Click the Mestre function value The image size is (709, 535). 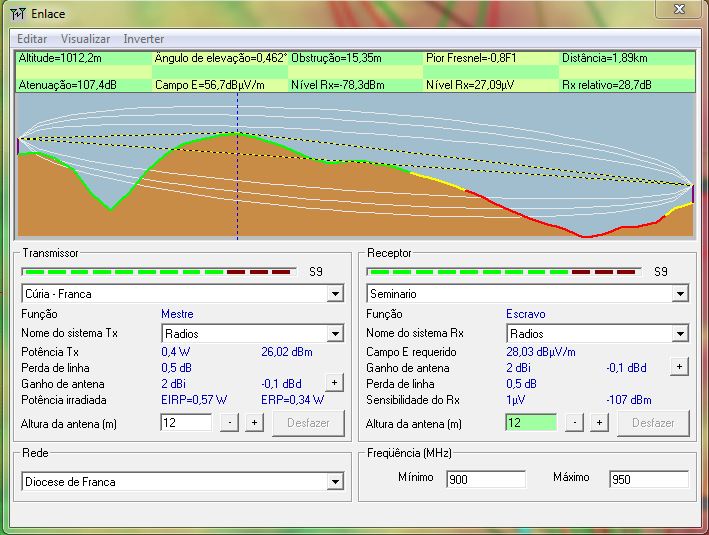(x=177, y=314)
